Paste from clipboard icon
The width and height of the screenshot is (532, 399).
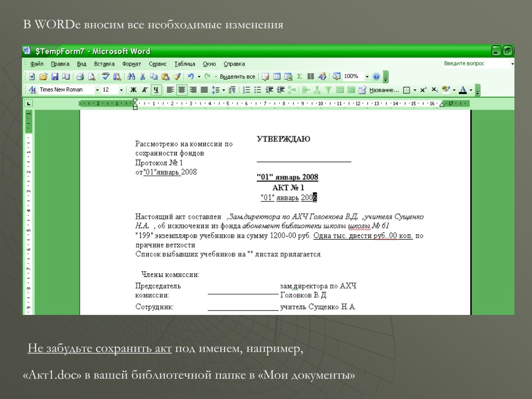tap(165, 76)
